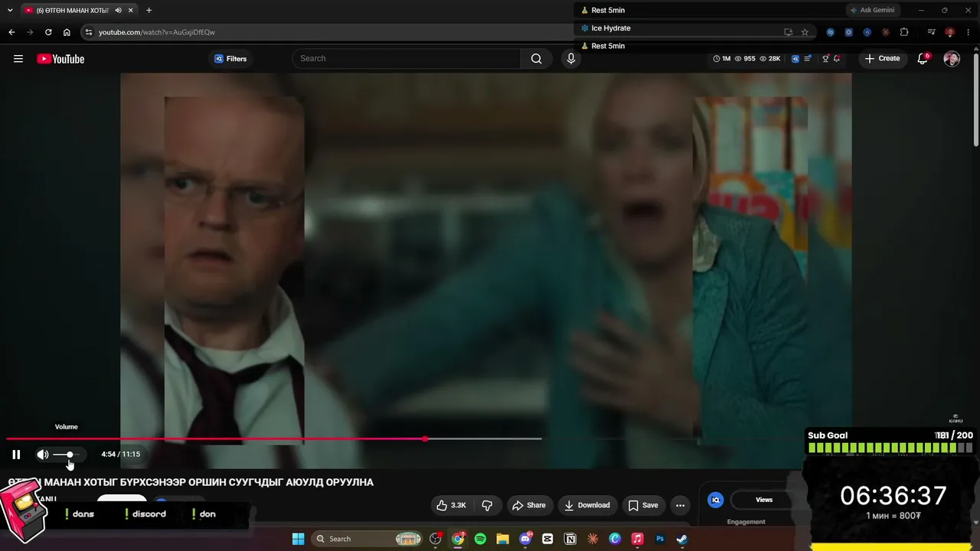This screenshot has width=980, height=551.
Task: Go back in the browser
Action: coord(11,32)
